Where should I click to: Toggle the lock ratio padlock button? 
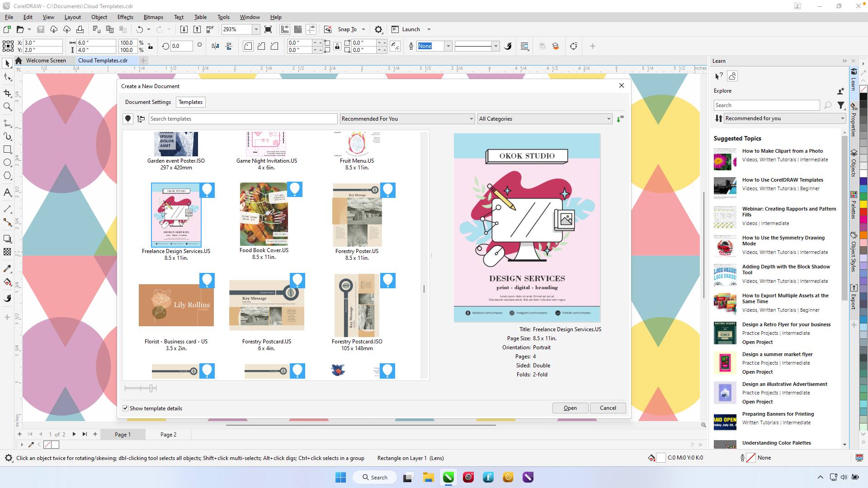150,46
